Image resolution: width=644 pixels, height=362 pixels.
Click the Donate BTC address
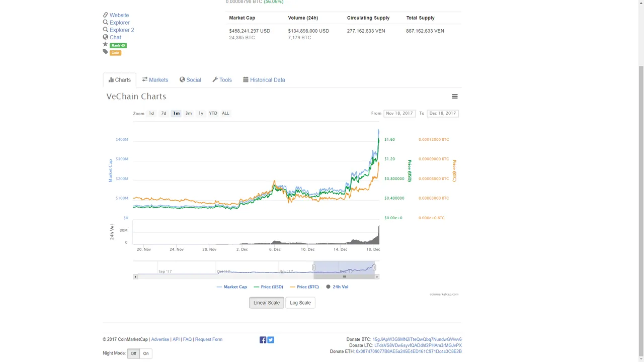417,339
